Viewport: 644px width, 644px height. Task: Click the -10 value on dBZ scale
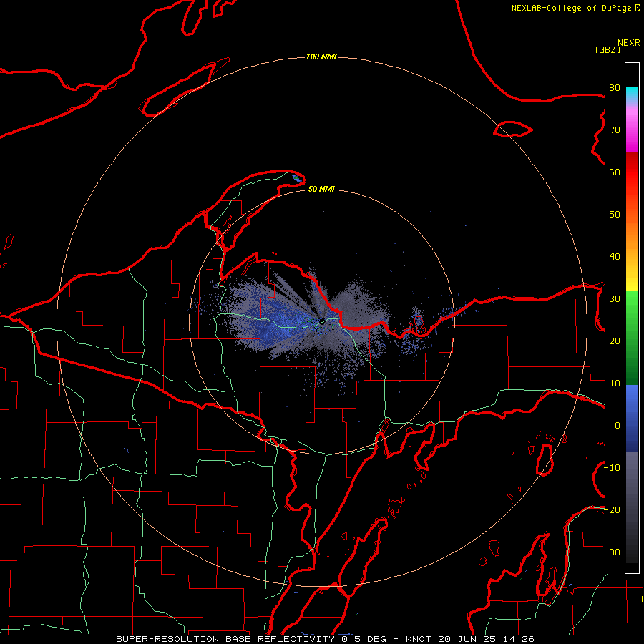click(612, 468)
